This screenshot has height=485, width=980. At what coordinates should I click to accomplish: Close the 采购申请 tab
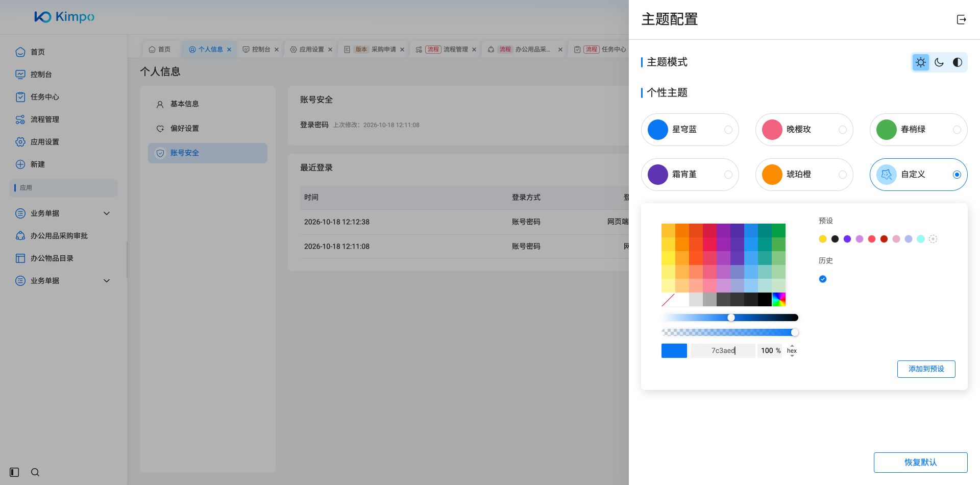click(402, 50)
